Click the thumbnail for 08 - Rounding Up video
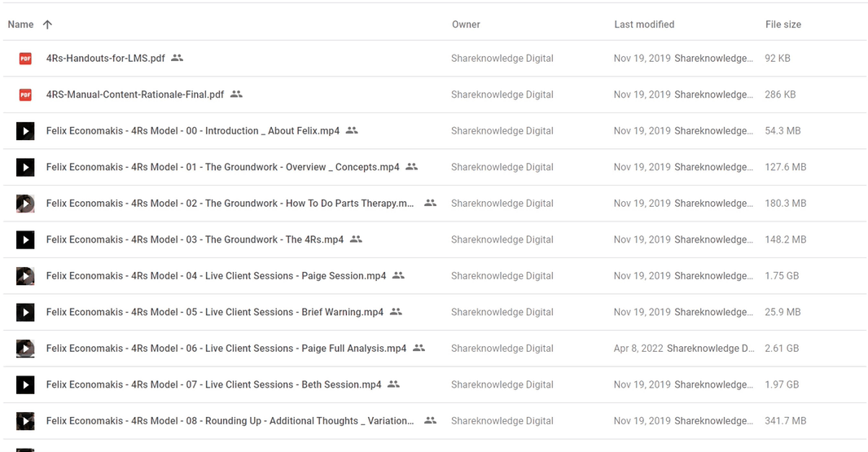Viewport: 868px width, 452px height. coord(25,421)
